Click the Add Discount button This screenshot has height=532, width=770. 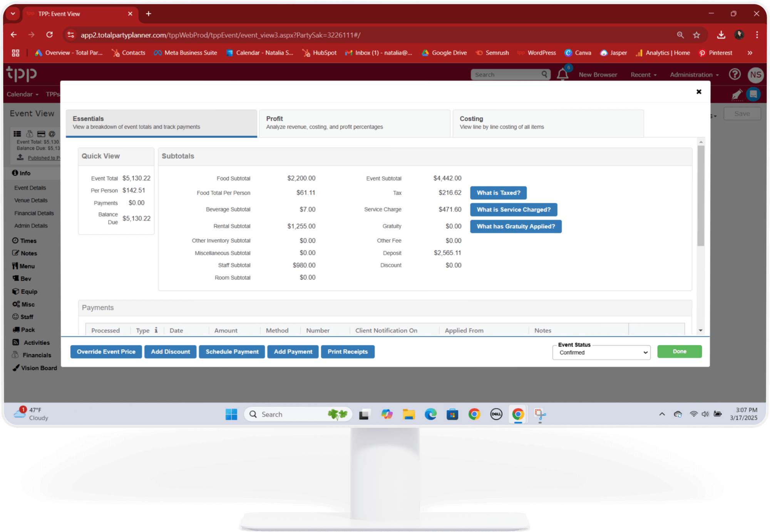[170, 351]
